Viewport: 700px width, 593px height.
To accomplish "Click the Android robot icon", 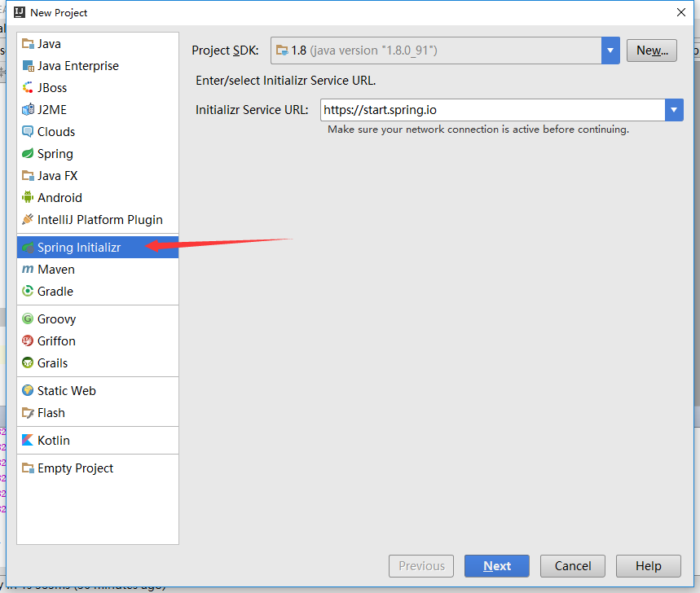I will [x=28, y=197].
